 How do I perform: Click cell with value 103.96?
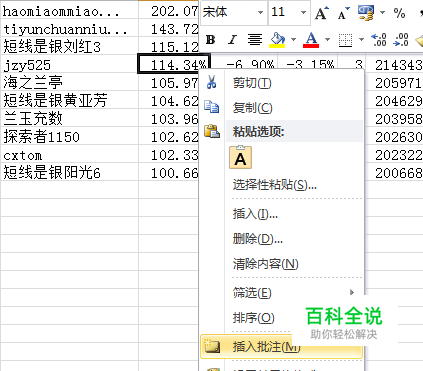click(169, 119)
